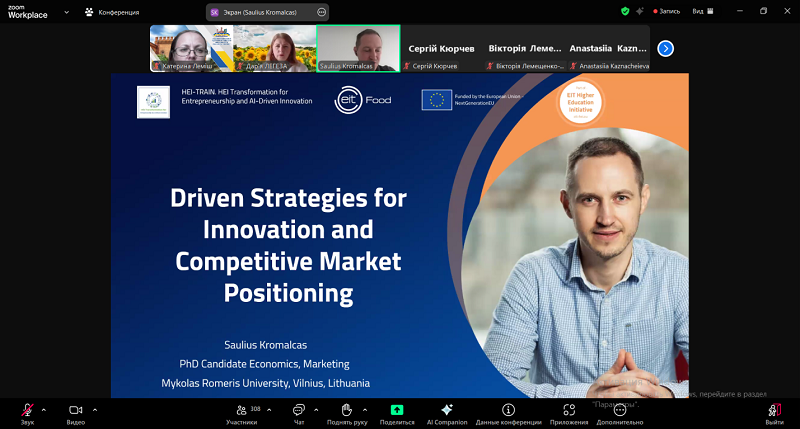Change layout with the Вид button
The width and height of the screenshot is (800, 429).
click(703, 11)
